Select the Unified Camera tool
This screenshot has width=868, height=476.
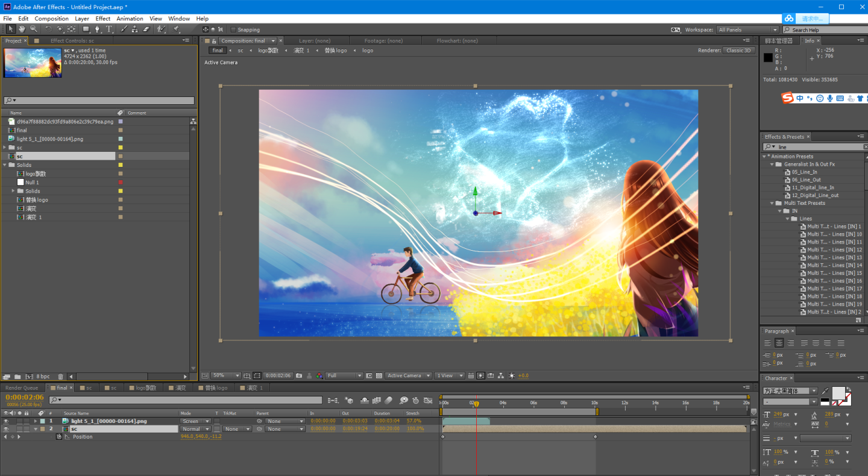[60, 29]
